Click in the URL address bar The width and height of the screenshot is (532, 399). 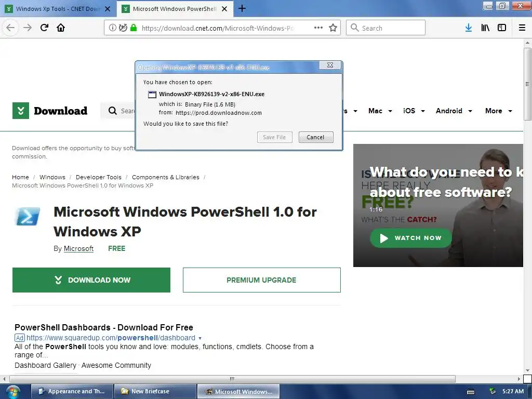[217, 28]
